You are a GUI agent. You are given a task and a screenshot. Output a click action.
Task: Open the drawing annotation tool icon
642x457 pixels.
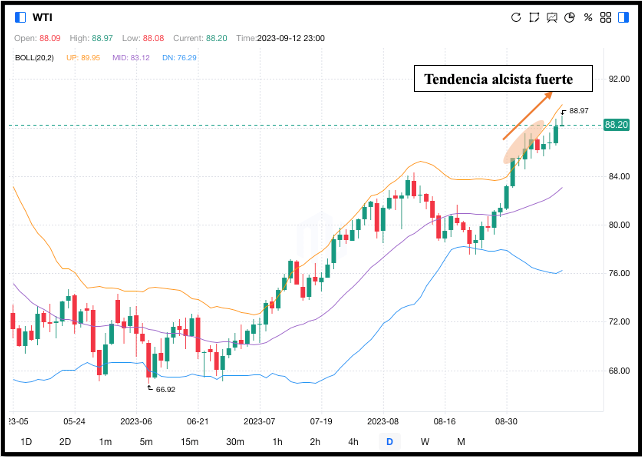point(534,17)
